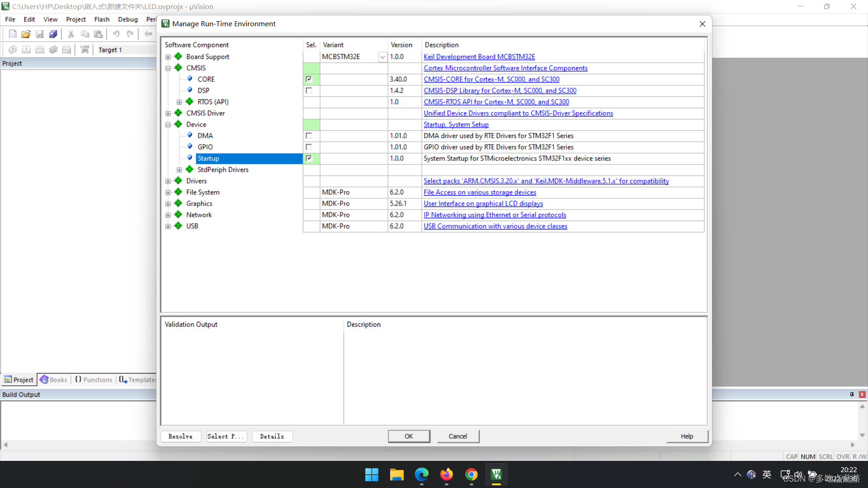The image size is (868, 488).
Task: Click the Download (LOAD) toolbar icon
Action: (85, 50)
